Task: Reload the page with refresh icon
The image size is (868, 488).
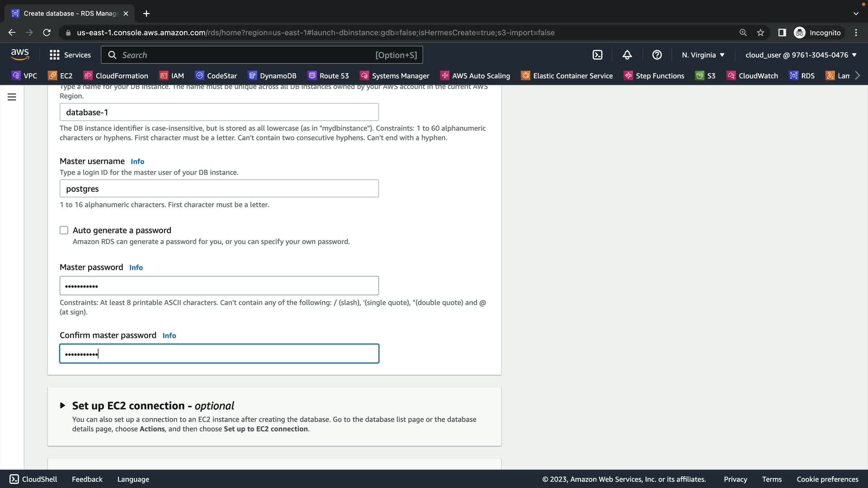Action: [x=47, y=33]
